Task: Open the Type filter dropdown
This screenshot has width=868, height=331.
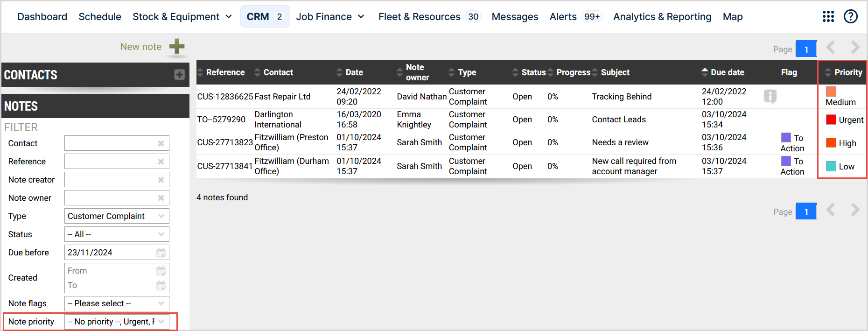Action: [x=117, y=216]
